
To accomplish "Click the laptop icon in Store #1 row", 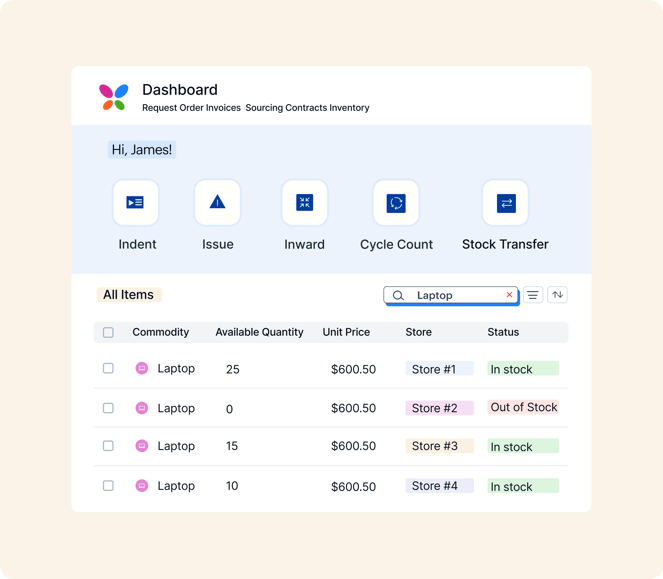I will (142, 368).
